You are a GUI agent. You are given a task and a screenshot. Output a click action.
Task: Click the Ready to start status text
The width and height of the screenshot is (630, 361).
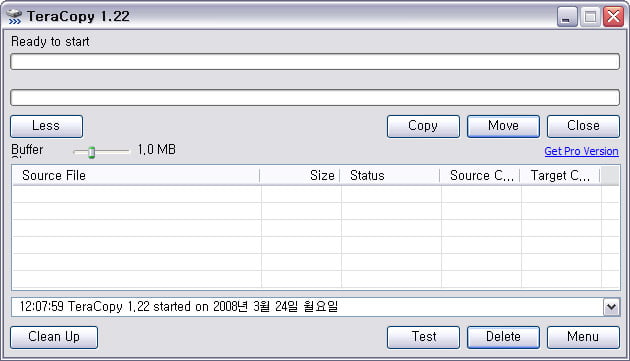pyautogui.click(x=50, y=41)
